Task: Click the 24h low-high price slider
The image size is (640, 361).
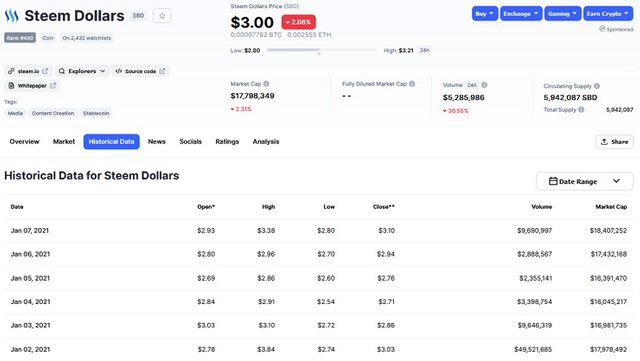Action: (x=322, y=50)
